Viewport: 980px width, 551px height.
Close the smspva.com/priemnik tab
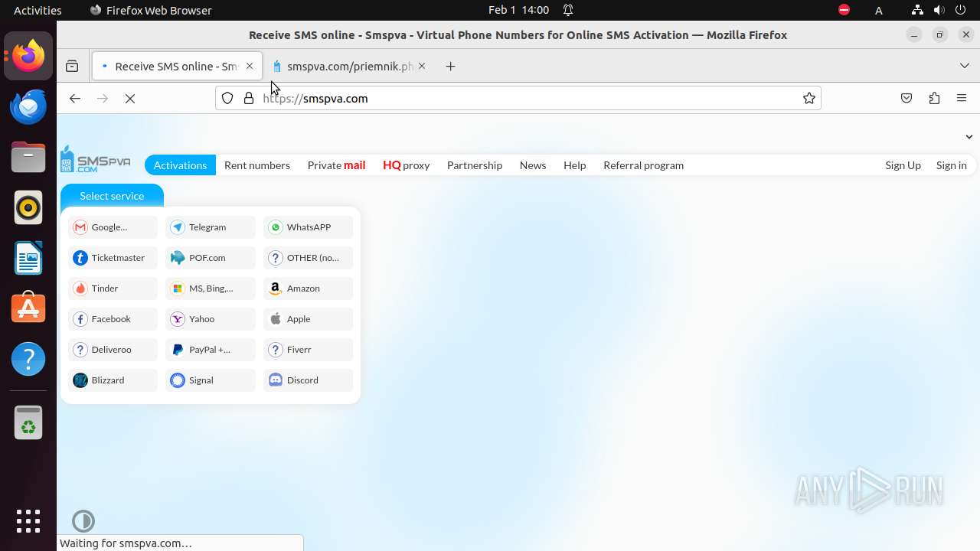click(x=422, y=67)
